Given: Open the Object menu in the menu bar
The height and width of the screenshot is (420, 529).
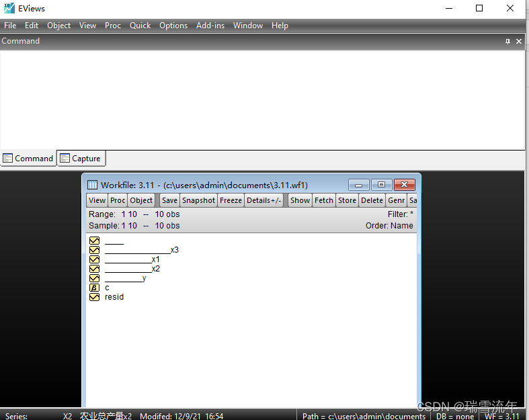Looking at the screenshot, I should pyautogui.click(x=58, y=26).
